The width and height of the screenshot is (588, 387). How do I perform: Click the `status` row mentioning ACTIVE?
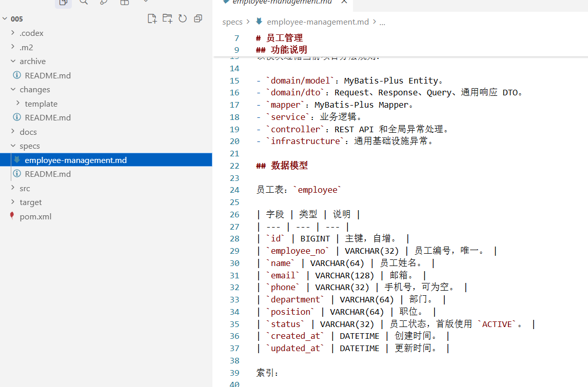pos(396,324)
